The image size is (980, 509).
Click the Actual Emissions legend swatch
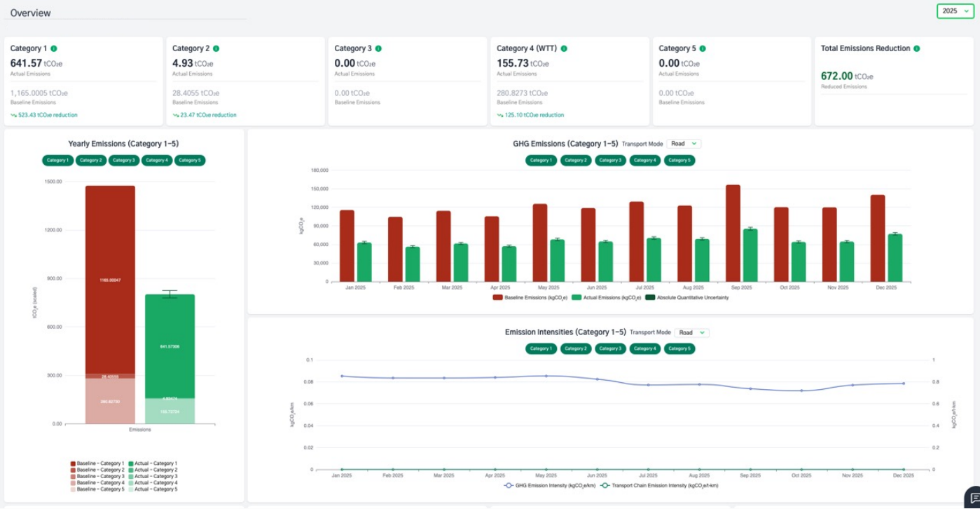577,298
